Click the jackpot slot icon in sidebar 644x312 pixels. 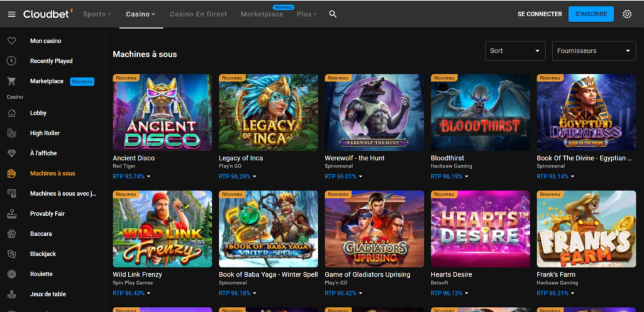tap(11, 193)
